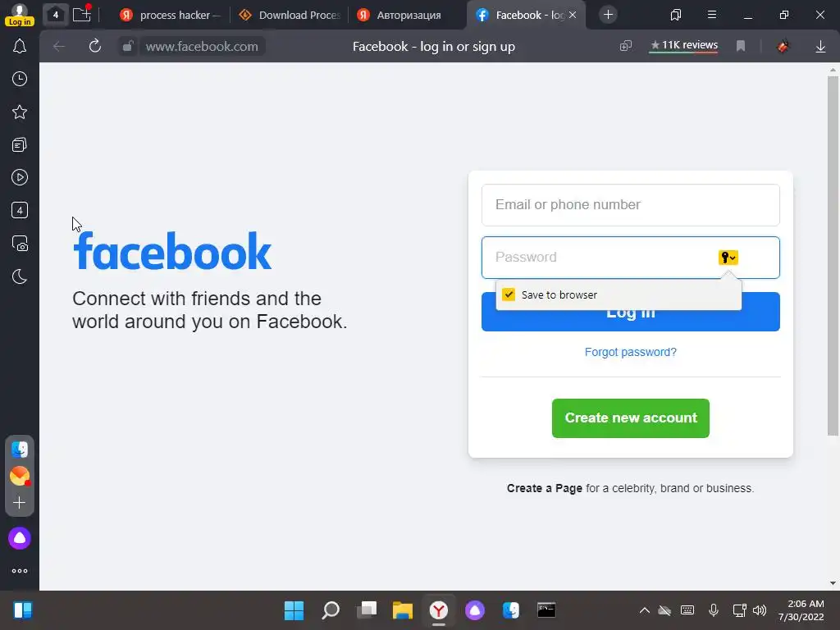840x630 pixels.
Task: Open the bookmarks manager icon in title bar
Action: pos(676,15)
